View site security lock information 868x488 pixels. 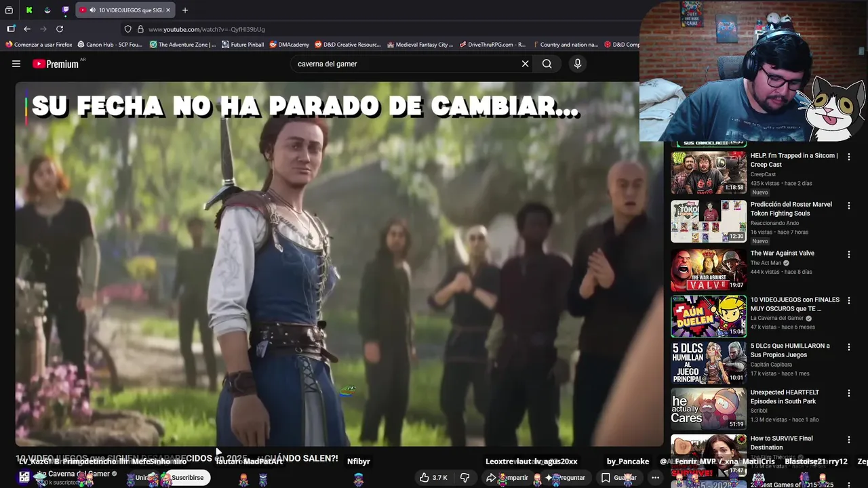pyautogui.click(x=140, y=29)
